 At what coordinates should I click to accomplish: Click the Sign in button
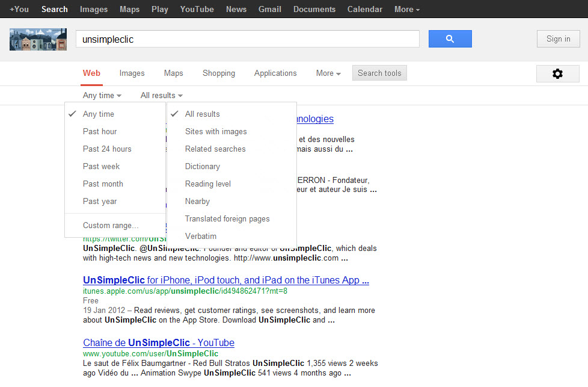(x=558, y=39)
